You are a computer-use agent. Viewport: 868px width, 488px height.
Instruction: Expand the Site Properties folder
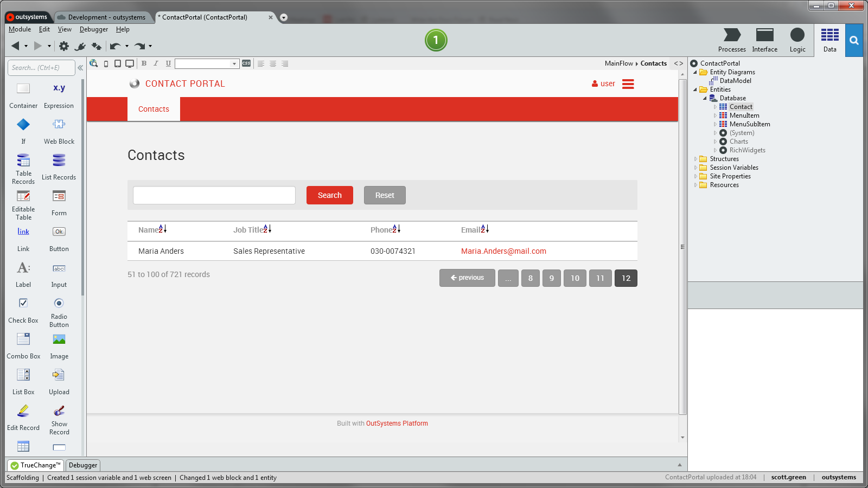coord(695,176)
